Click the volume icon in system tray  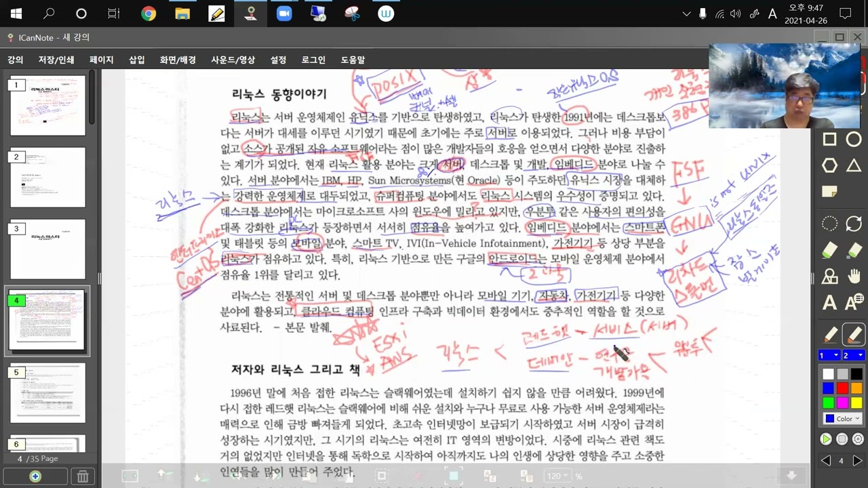[736, 14]
